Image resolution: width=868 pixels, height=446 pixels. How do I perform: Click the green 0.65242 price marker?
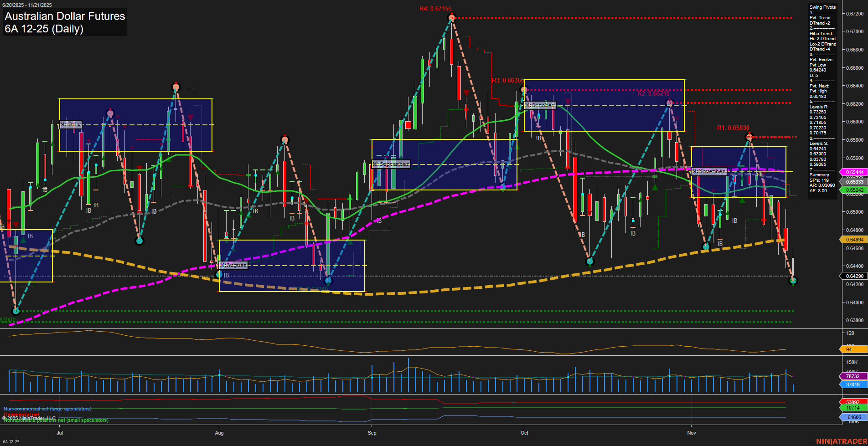[854, 190]
